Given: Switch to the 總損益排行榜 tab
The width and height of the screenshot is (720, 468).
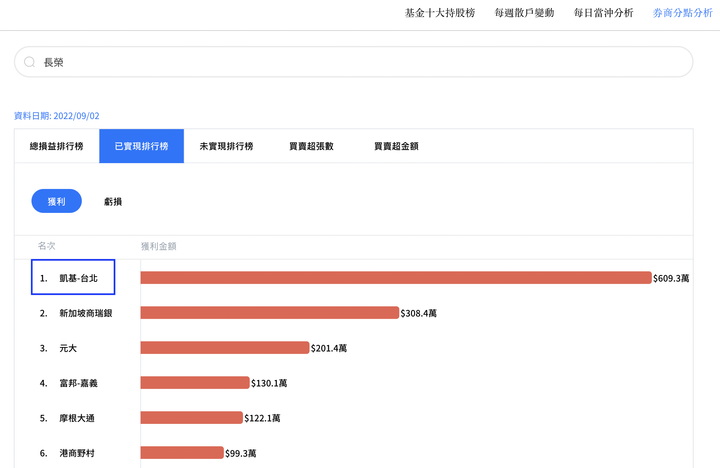Looking at the screenshot, I should (56, 146).
